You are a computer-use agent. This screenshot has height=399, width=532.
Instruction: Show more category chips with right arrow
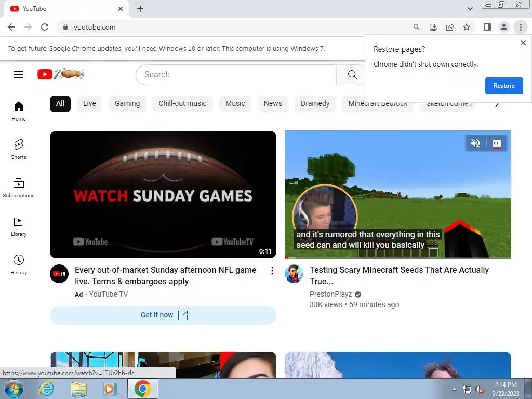click(497, 104)
